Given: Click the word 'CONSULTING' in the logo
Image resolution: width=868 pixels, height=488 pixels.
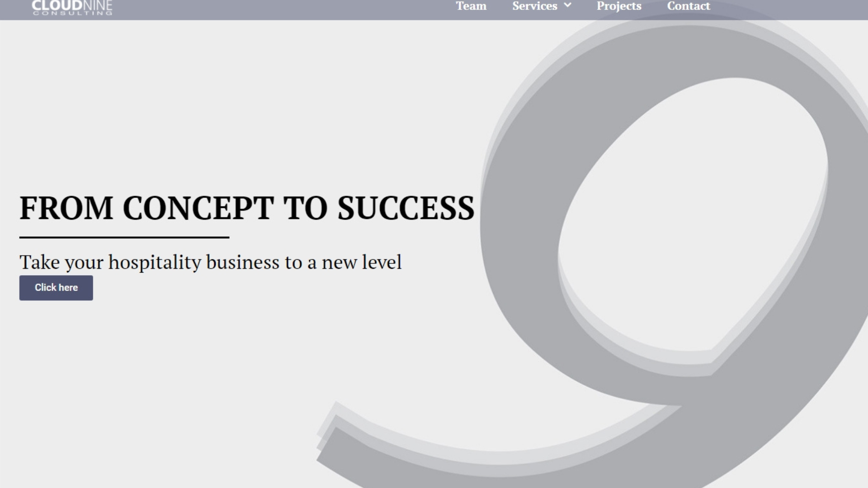Looking at the screenshot, I should point(72,13).
